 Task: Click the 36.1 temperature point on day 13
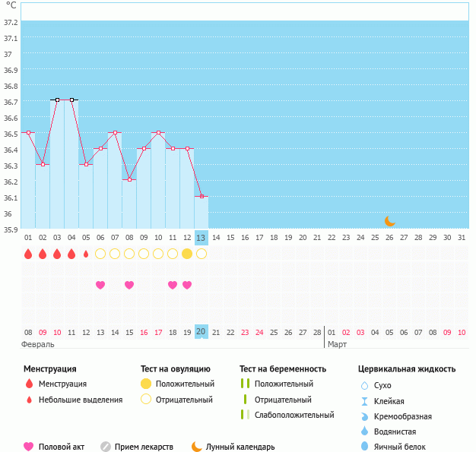point(202,196)
